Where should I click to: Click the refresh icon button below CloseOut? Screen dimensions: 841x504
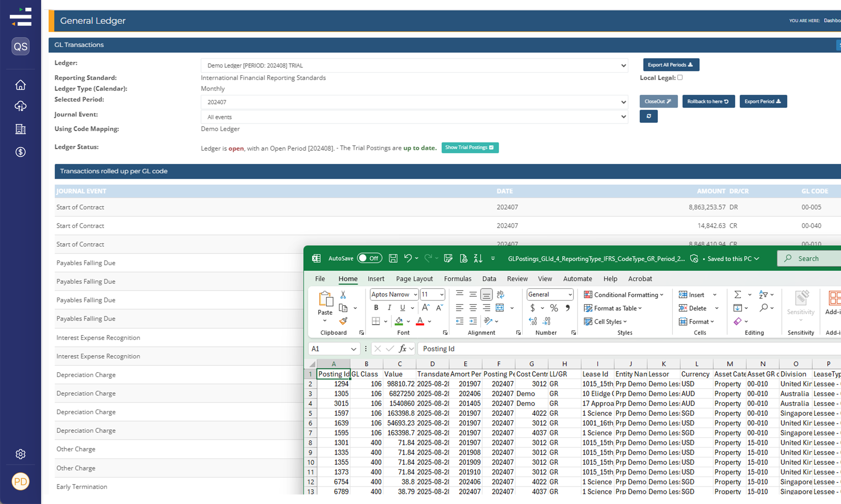(x=648, y=116)
